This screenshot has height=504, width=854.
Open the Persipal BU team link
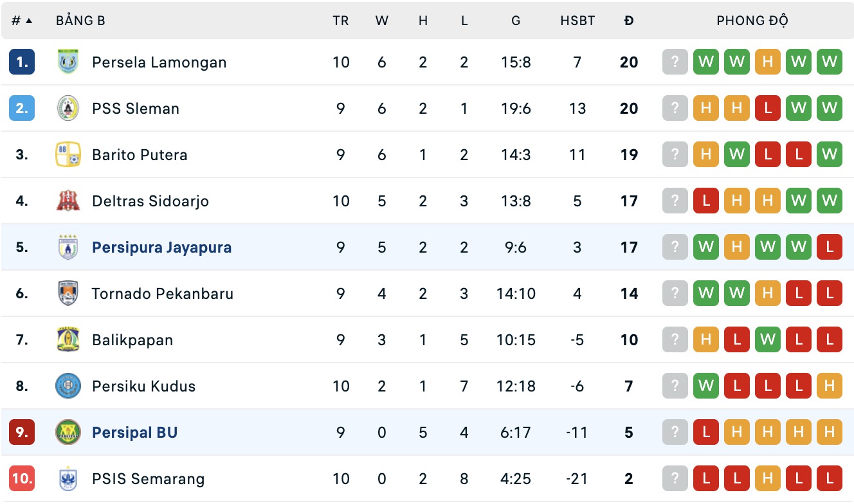tap(134, 433)
